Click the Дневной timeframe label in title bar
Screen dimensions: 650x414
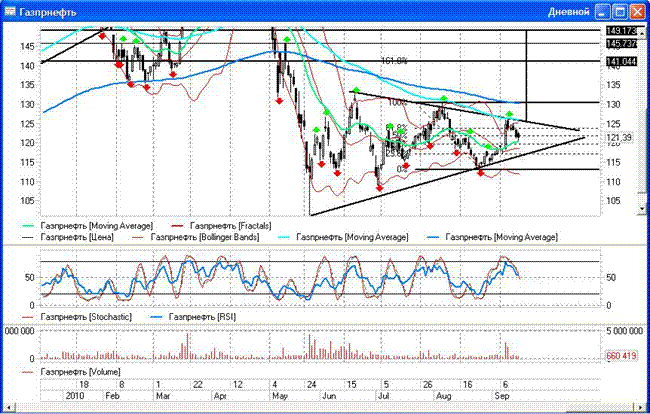[569, 12]
